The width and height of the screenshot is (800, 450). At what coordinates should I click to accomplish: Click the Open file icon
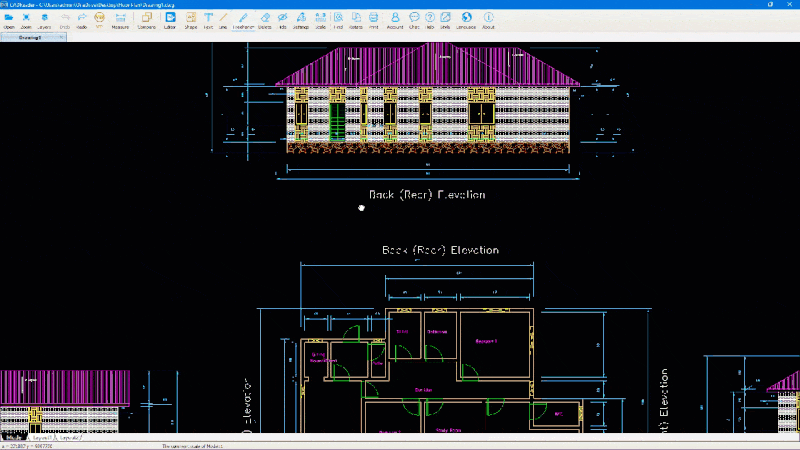[9, 19]
